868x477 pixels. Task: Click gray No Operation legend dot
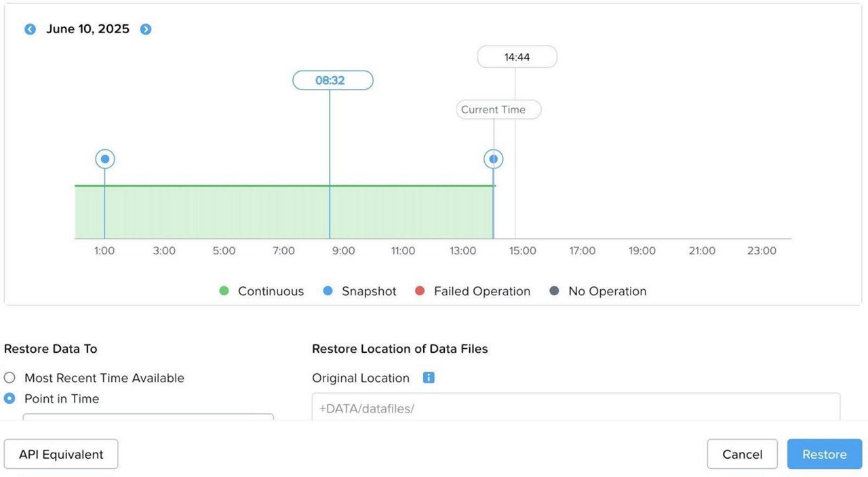coord(555,291)
